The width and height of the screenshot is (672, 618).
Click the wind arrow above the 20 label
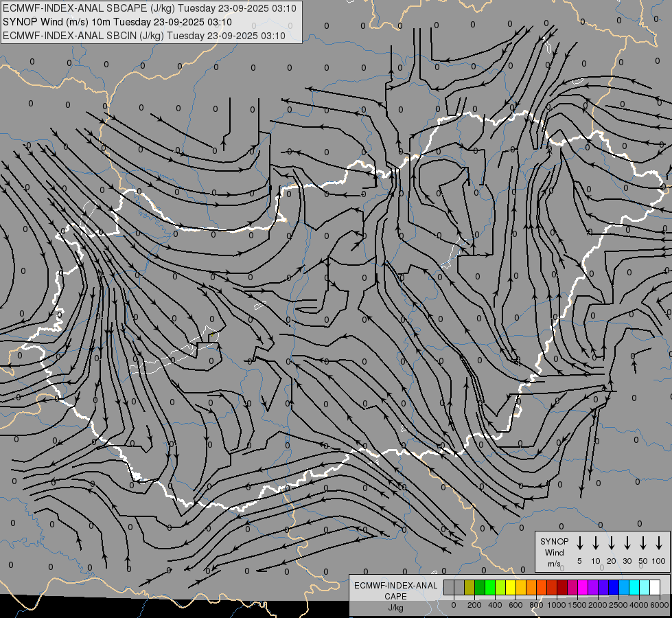[x=611, y=543]
